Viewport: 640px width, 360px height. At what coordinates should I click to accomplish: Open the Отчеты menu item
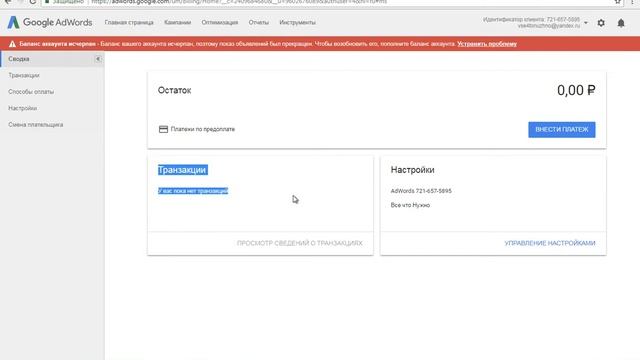(259, 22)
